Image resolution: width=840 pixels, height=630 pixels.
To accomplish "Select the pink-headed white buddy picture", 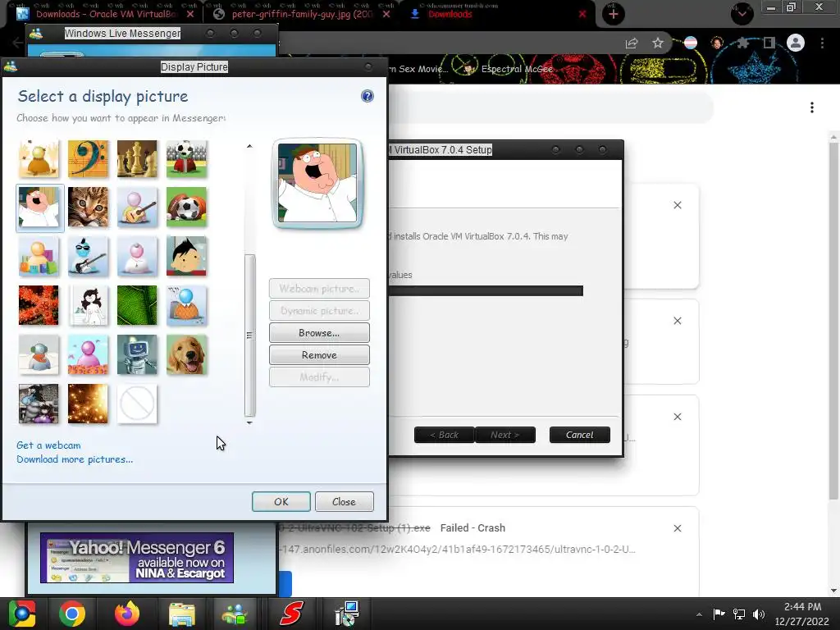I will pos(137,257).
